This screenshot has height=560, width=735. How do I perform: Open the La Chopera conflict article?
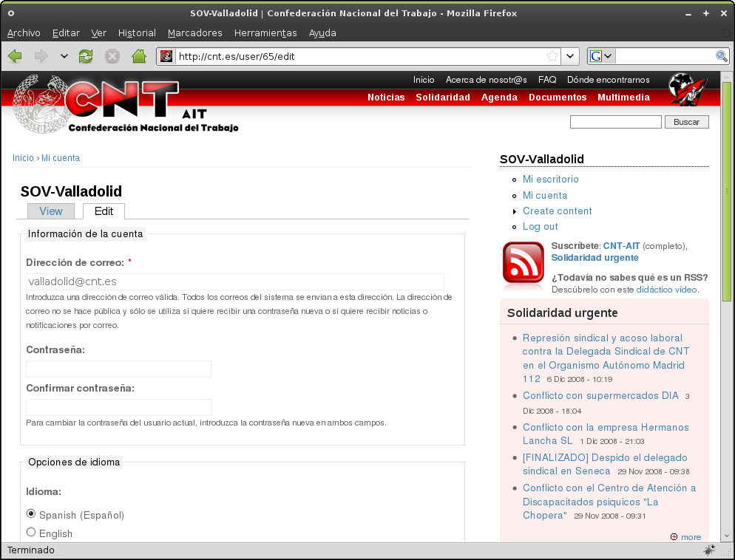(x=609, y=502)
